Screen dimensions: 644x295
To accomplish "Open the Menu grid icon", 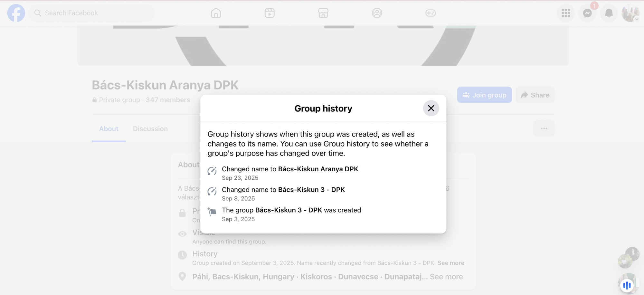I will [566, 13].
